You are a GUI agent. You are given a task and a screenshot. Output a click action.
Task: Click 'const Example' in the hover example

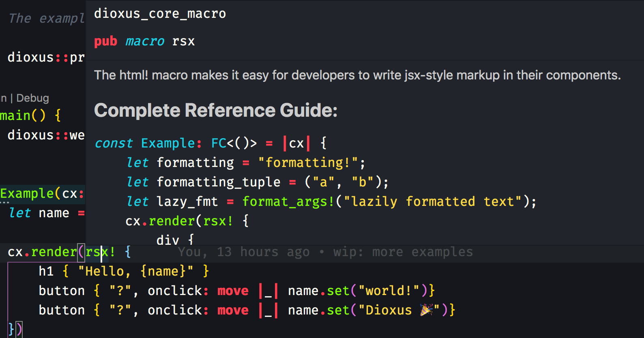tap(145, 143)
